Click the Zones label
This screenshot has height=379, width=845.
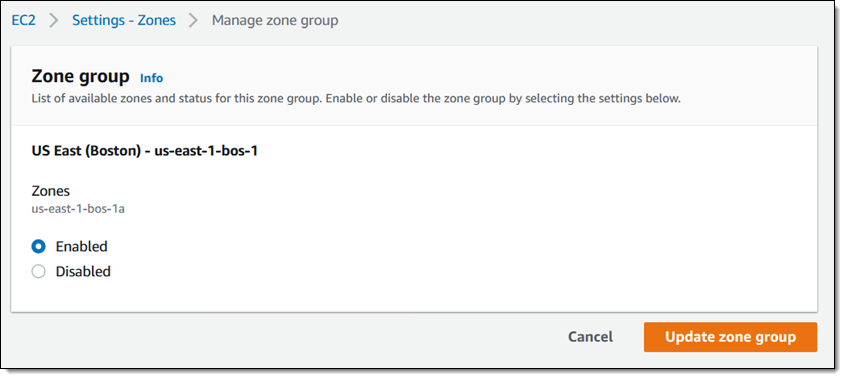point(51,191)
